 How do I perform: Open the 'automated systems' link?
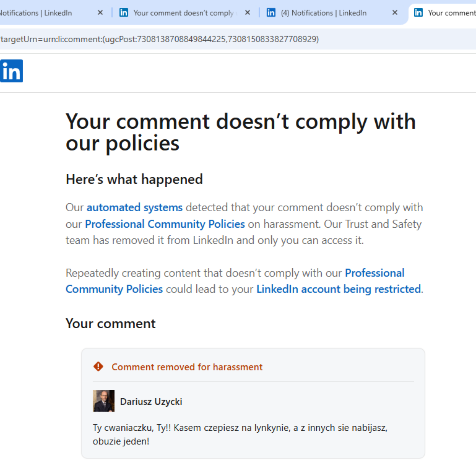click(135, 208)
